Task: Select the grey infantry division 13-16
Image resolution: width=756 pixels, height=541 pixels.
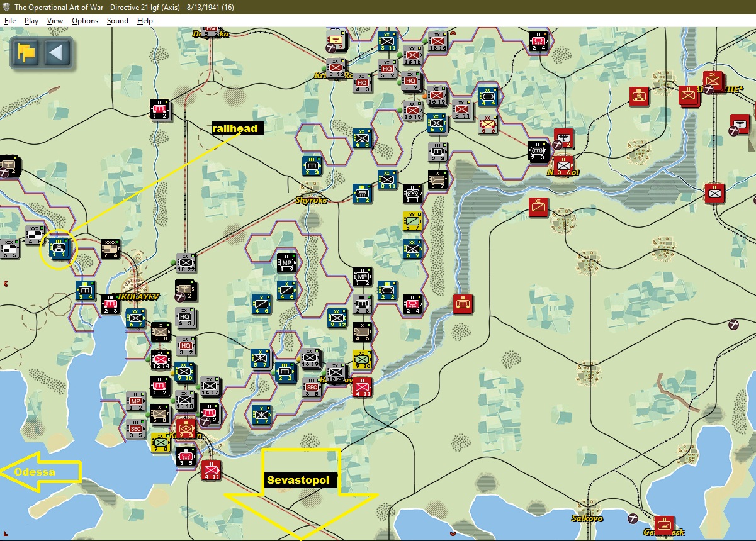Action: point(437,40)
